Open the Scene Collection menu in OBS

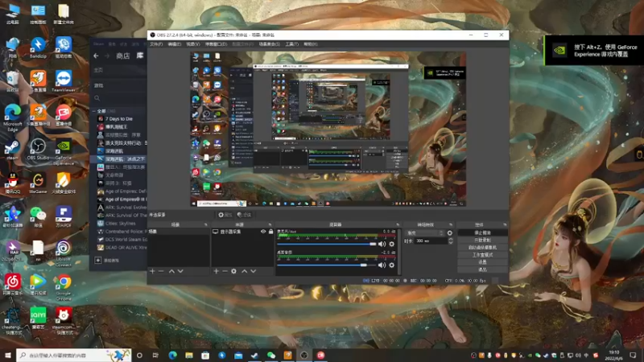tap(270, 44)
